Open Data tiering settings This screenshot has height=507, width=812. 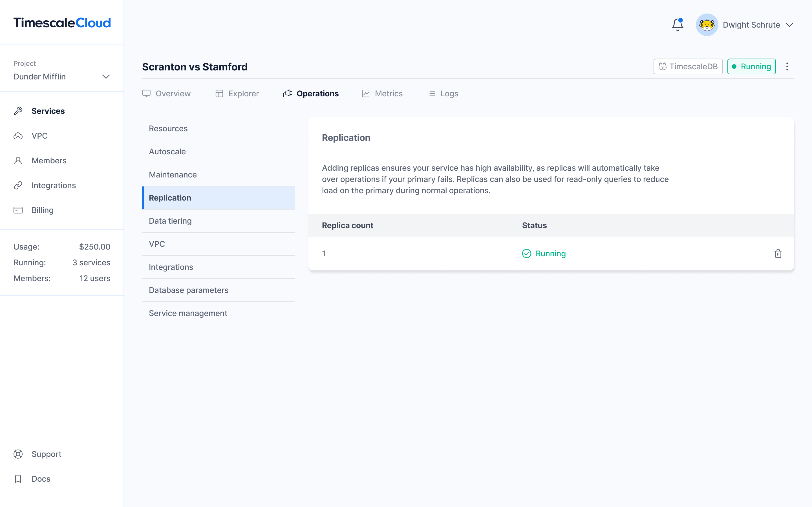click(x=170, y=221)
